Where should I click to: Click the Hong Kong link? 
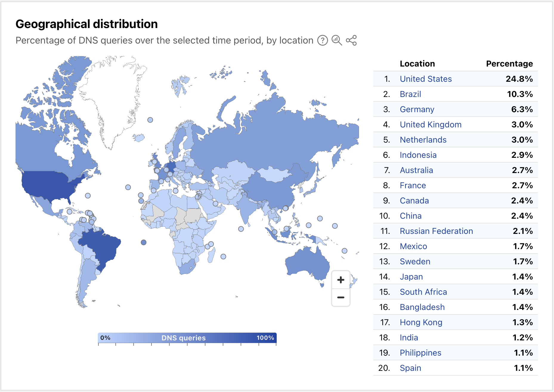click(x=421, y=322)
